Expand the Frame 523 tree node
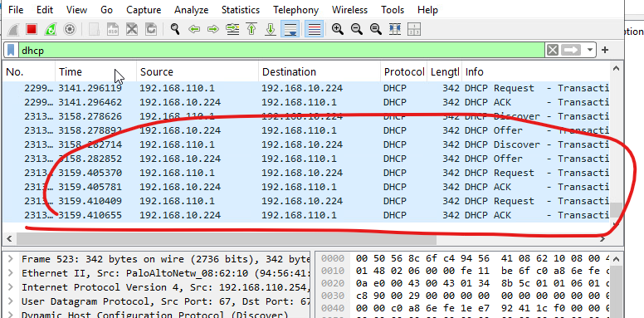The width and height of the screenshot is (644, 318). (11, 259)
